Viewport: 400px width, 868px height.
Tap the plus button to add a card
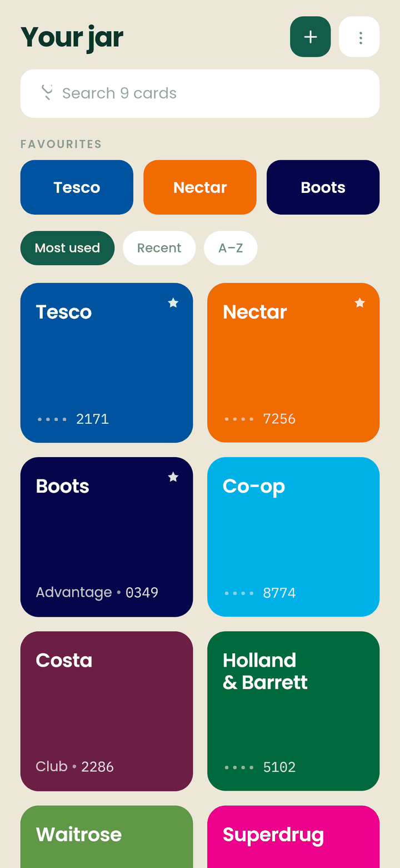(x=311, y=37)
